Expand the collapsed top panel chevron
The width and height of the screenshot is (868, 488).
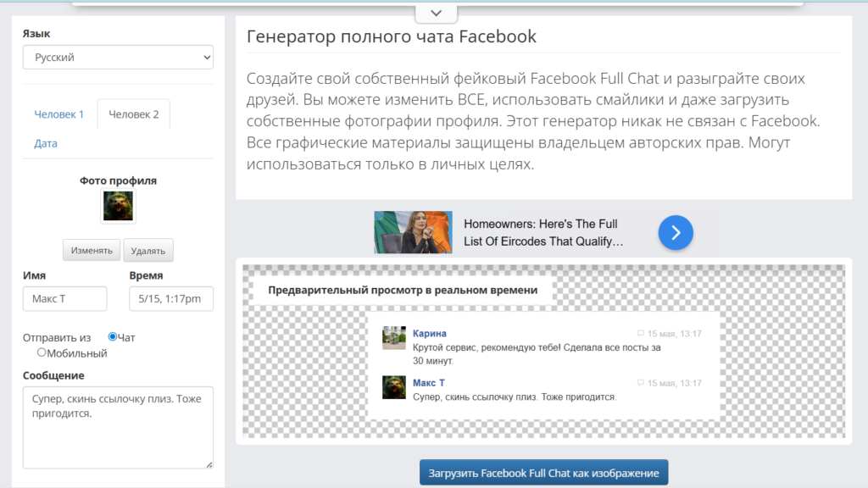(x=437, y=13)
